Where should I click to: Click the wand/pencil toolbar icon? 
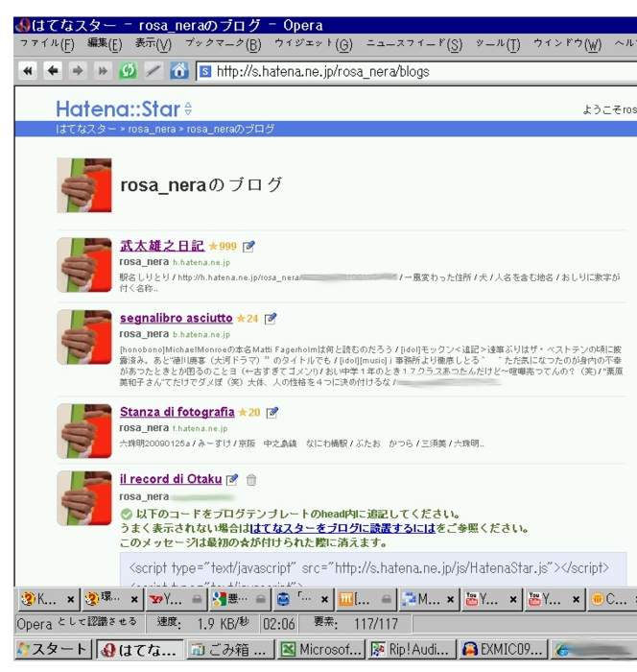tap(153, 71)
